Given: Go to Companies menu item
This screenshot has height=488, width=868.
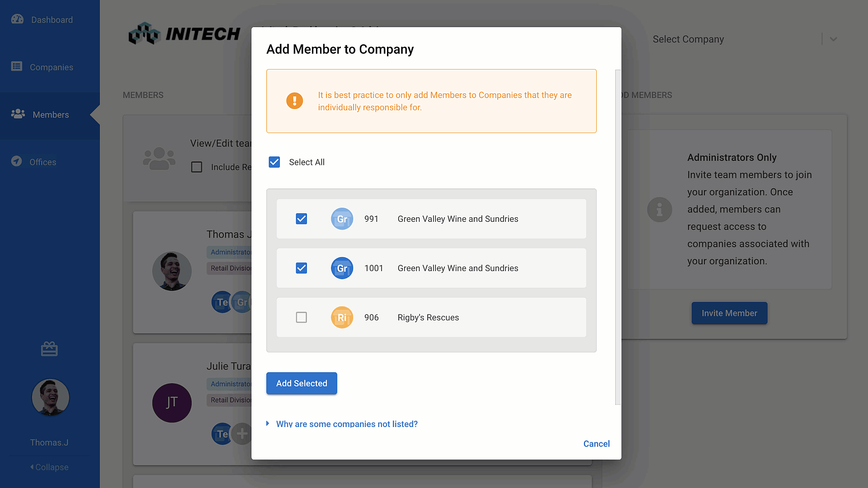Looking at the screenshot, I should [50, 67].
